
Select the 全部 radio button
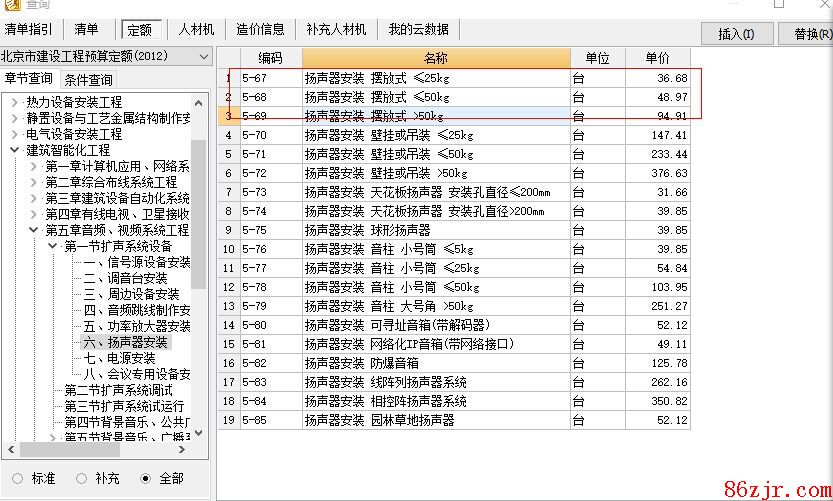(x=146, y=478)
